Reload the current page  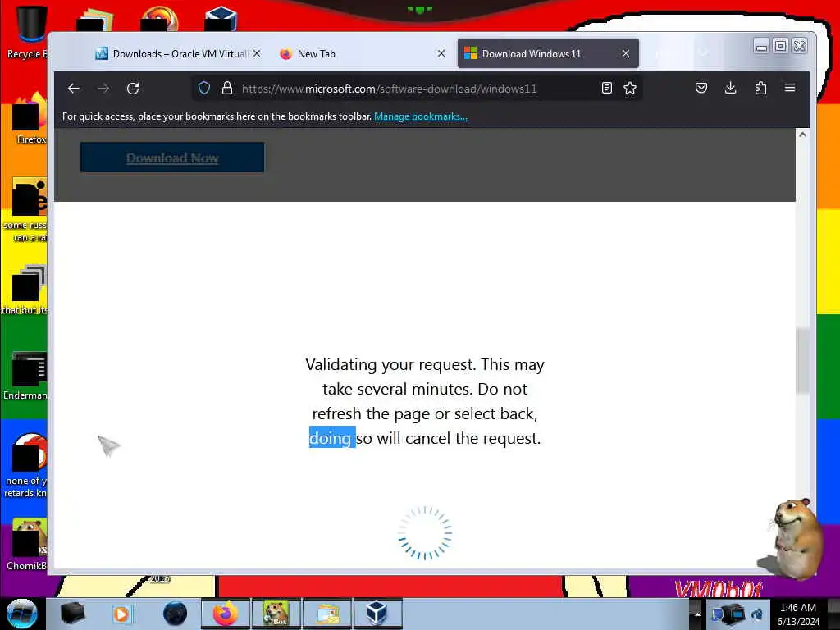click(x=133, y=89)
